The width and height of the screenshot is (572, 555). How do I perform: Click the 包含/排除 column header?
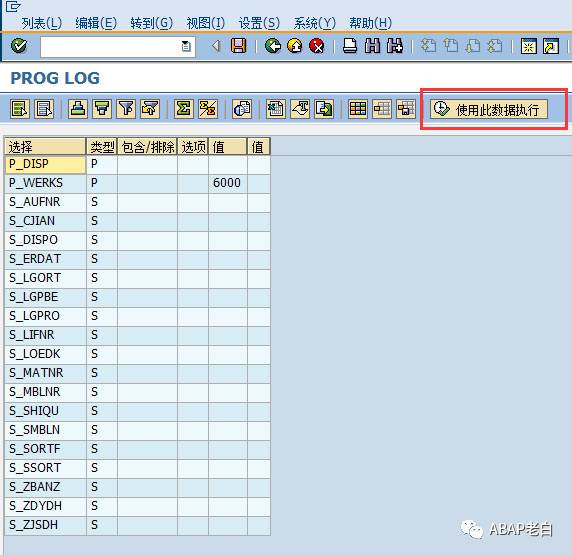147,147
